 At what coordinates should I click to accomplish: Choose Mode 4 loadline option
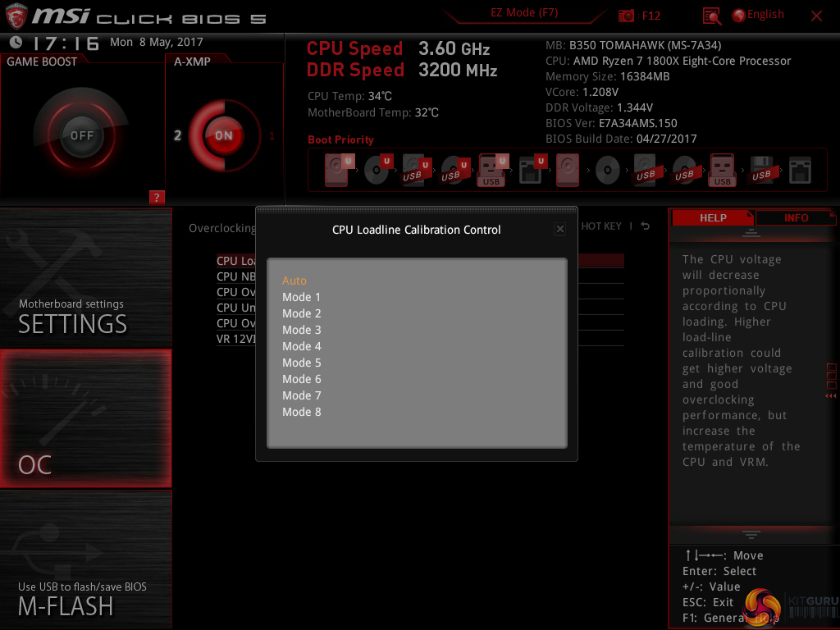tap(302, 347)
